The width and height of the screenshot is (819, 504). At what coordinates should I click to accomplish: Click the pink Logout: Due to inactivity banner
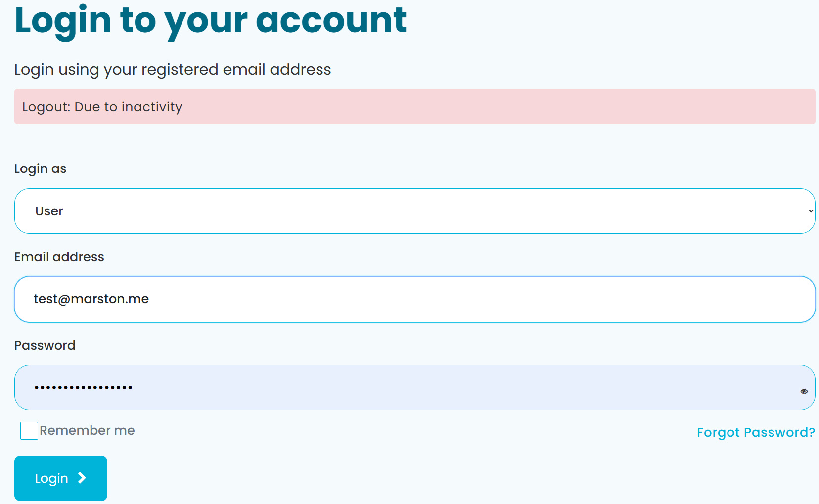click(415, 107)
